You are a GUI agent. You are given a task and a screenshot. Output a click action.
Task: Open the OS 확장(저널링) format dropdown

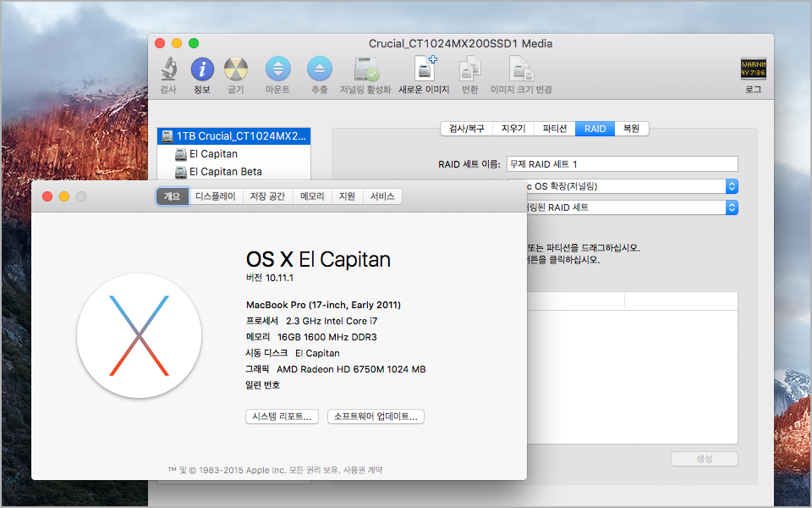click(x=633, y=186)
